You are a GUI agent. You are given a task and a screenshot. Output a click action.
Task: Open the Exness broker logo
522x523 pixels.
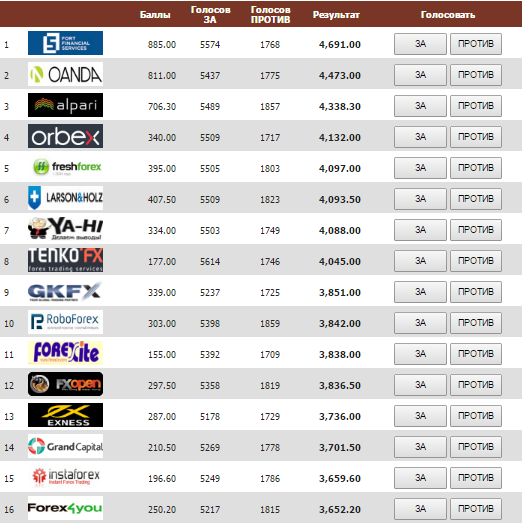65,415
